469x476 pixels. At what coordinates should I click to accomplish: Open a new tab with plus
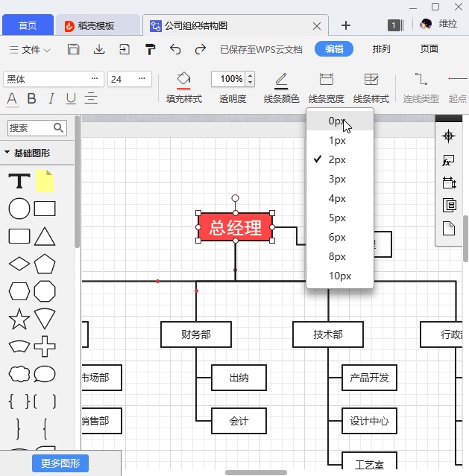pos(346,25)
